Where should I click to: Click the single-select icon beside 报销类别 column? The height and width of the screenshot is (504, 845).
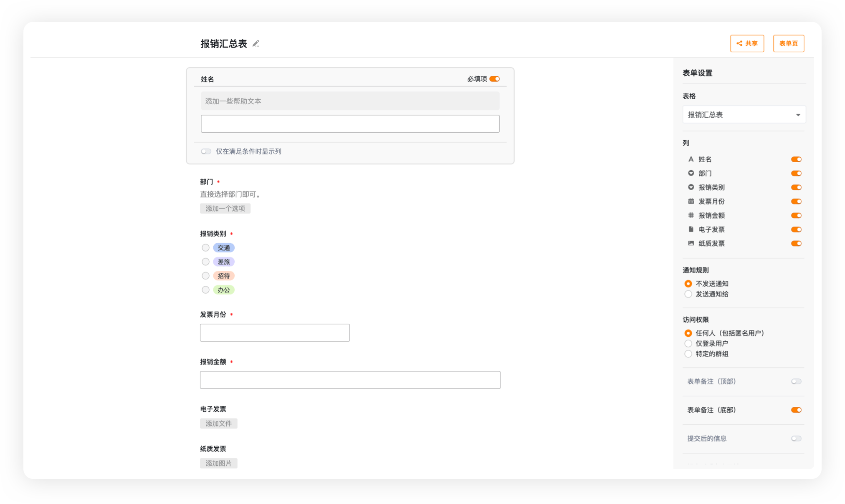point(691,187)
